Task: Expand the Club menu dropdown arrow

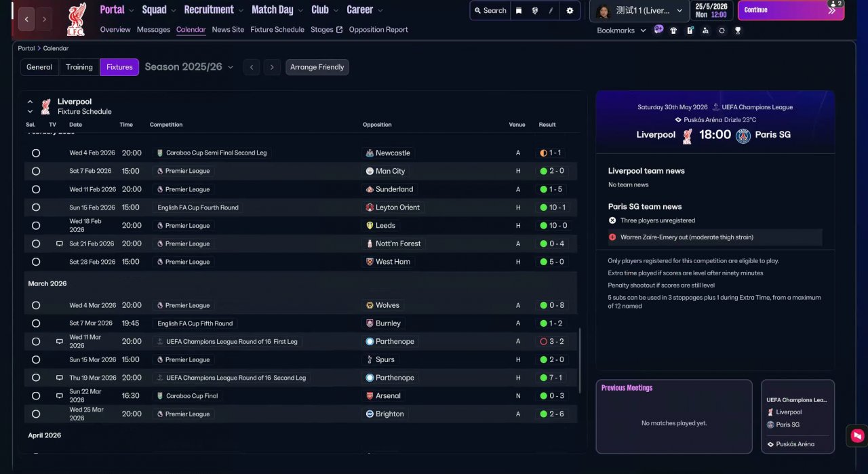Action: tap(336, 10)
